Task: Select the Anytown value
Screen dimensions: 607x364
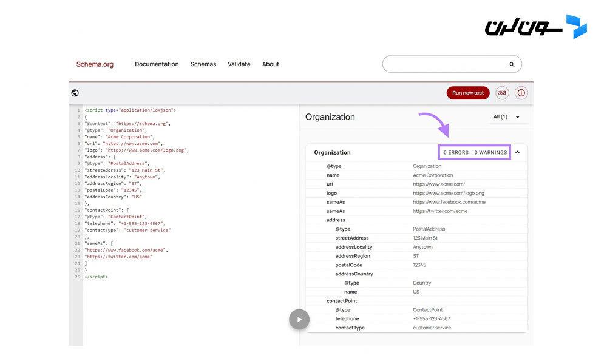Action: pyautogui.click(x=422, y=247)
